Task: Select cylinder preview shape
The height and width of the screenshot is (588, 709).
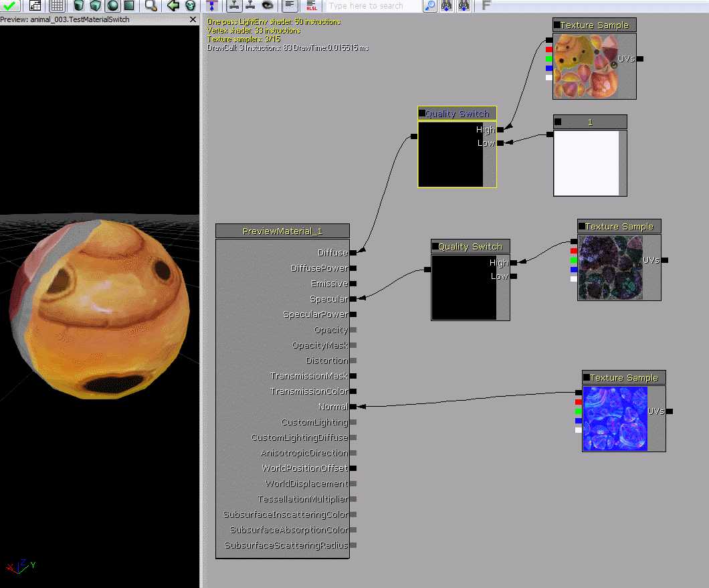Action: click(x=79, y=5)
